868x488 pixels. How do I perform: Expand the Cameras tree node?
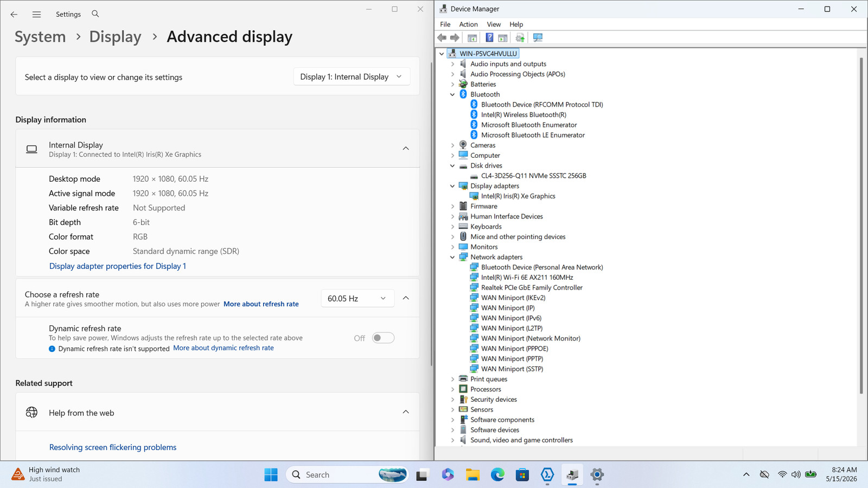(452, 145)
